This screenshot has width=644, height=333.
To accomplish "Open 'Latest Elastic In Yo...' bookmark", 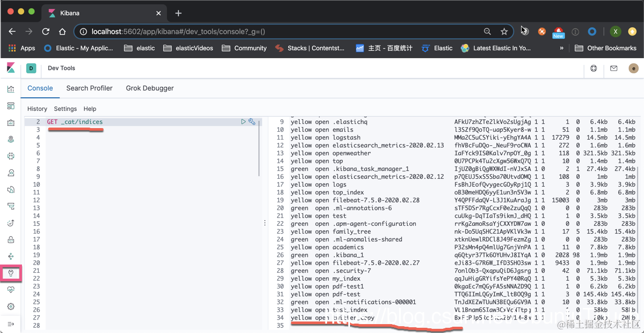I will tap(496, 48).
